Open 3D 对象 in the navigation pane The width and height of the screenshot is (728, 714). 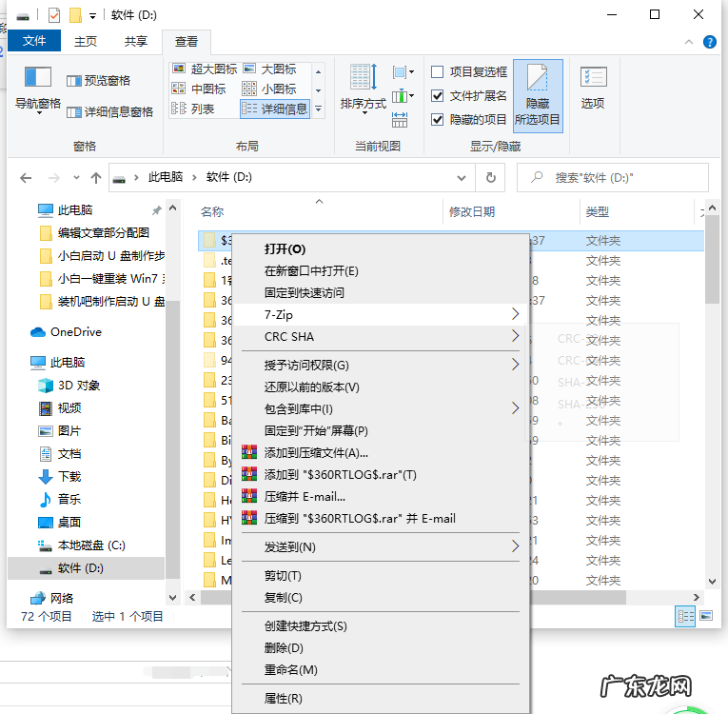click(x=69, y=386)
